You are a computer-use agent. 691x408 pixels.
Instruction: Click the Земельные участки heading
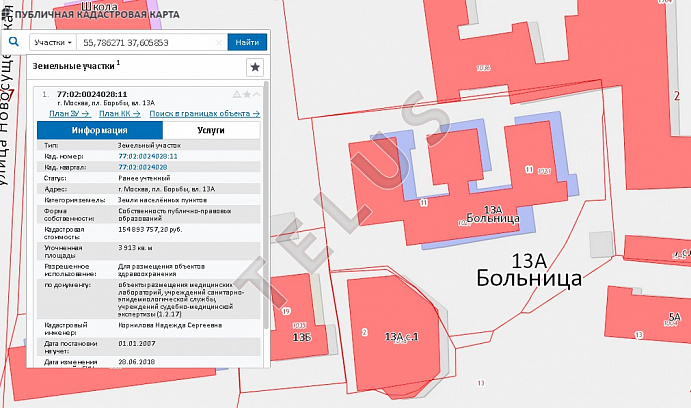click(x=76, y=66)
